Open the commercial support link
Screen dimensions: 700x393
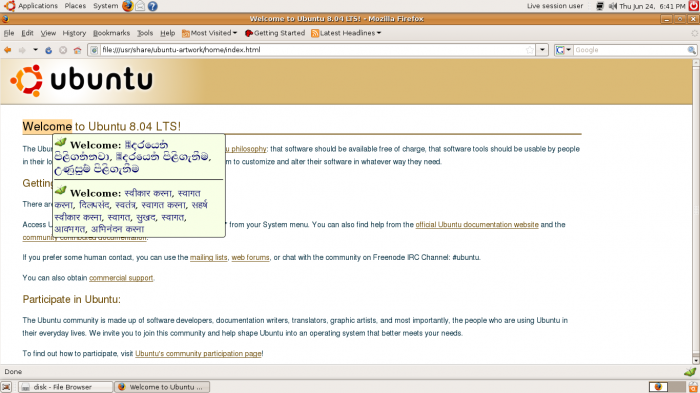[121, 278]
